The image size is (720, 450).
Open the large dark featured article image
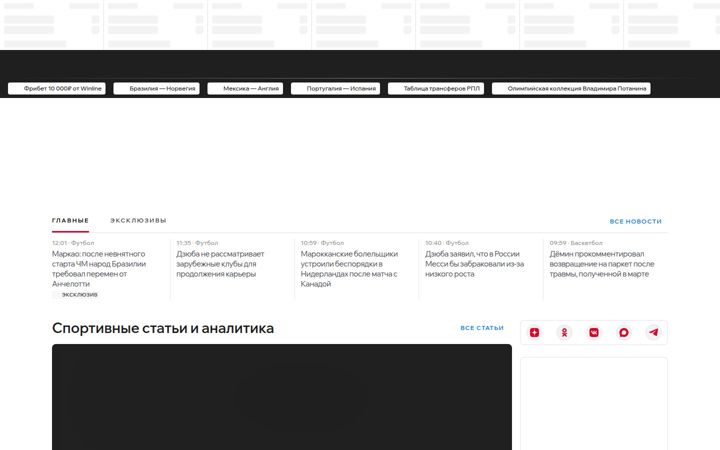coord(282,397)
